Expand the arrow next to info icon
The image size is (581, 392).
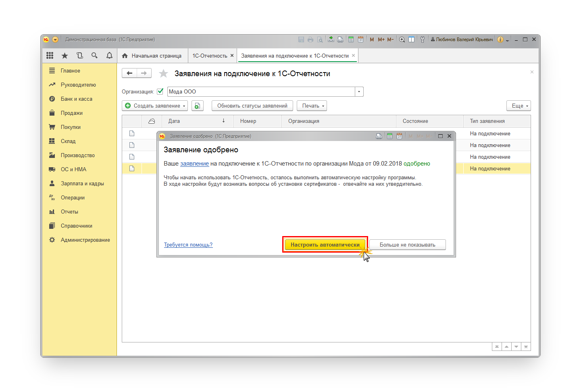click(x=508, y=40)
